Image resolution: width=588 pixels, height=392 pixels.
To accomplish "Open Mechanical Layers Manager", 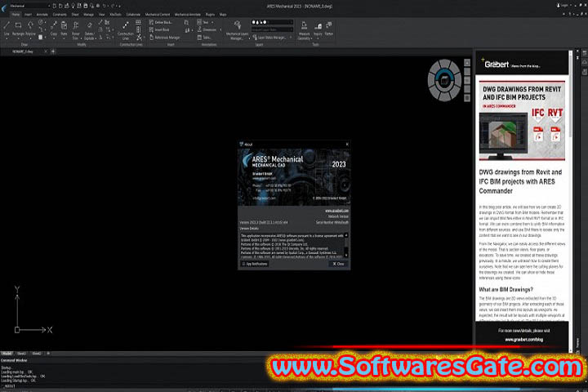I will click(x=237, y=30).
